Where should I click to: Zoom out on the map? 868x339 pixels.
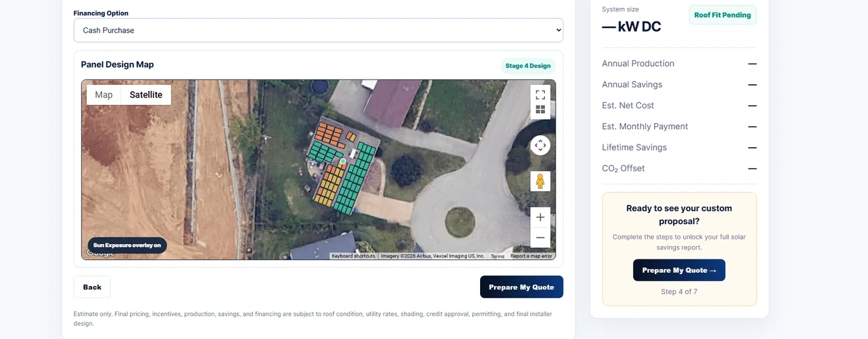point(540,237)
